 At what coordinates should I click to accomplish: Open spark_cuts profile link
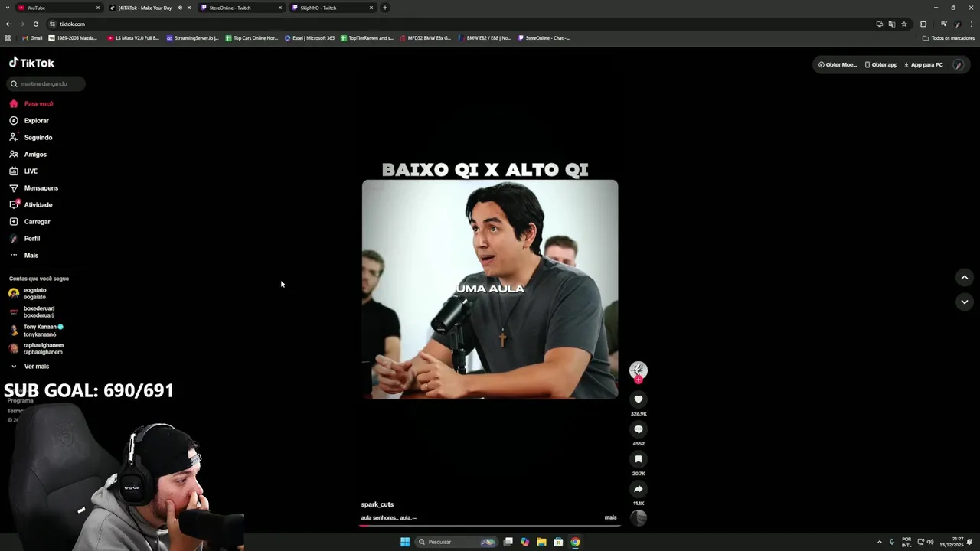click(x=377, y=504)
